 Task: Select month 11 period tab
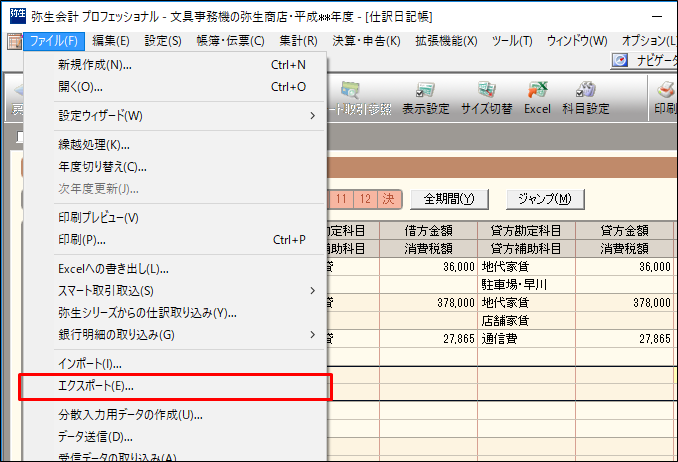coord(341,199)
